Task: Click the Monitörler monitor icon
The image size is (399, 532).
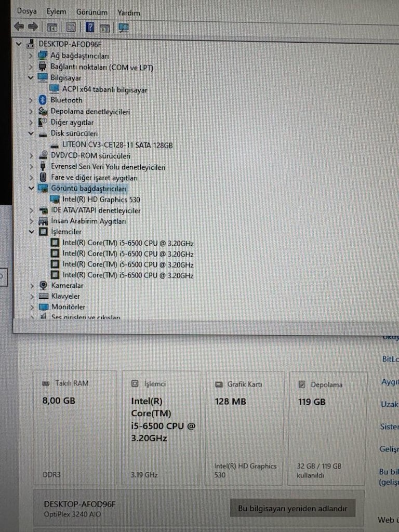Action: pyautogui.click(x=44, y=307)
